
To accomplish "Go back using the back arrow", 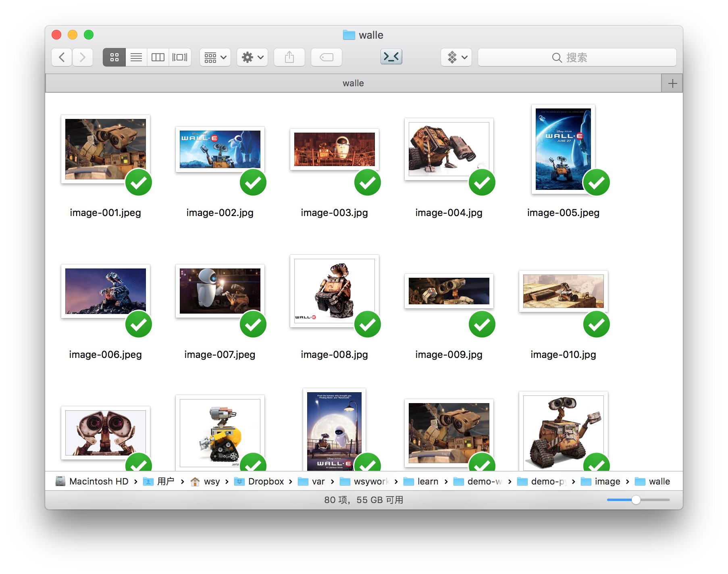I will point(62,57).
